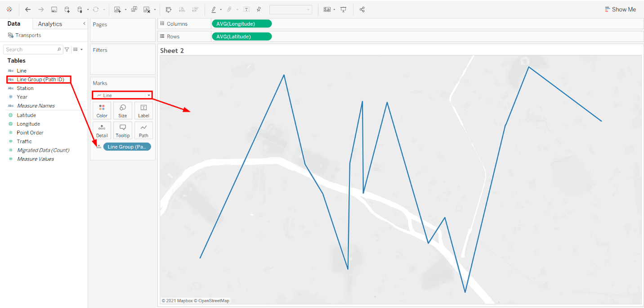Open the Detail marks card
Viewport: 644px width, 308px height.
click(102, 131)
